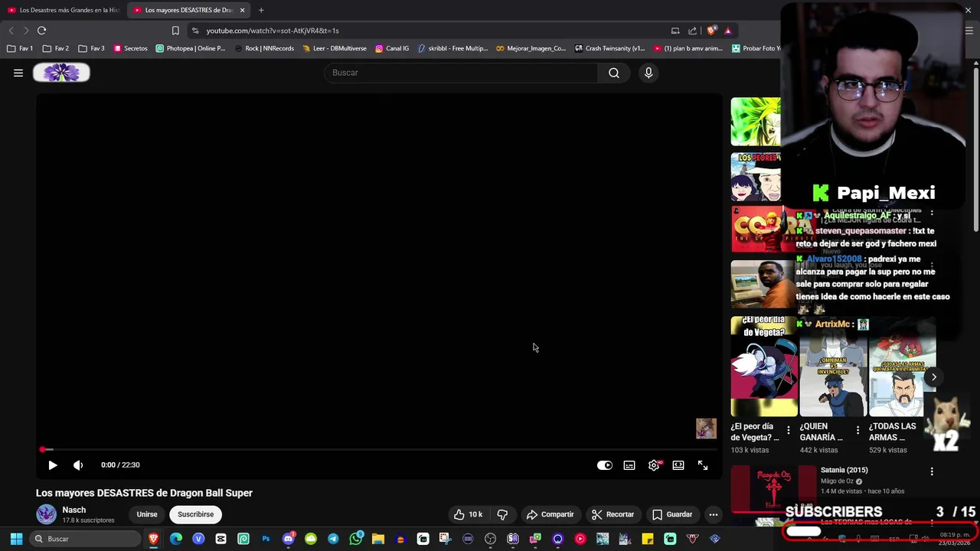Open the Nasch channel avatar

[x=46, y=514]
